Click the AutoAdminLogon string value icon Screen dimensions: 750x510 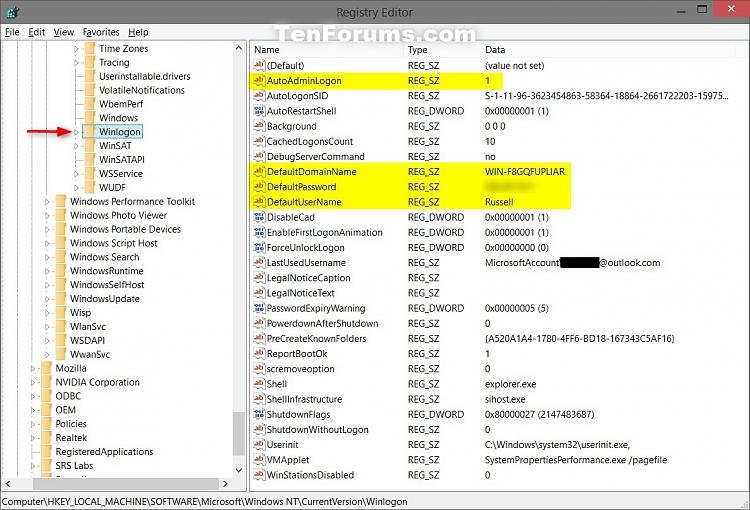[259, 80]
